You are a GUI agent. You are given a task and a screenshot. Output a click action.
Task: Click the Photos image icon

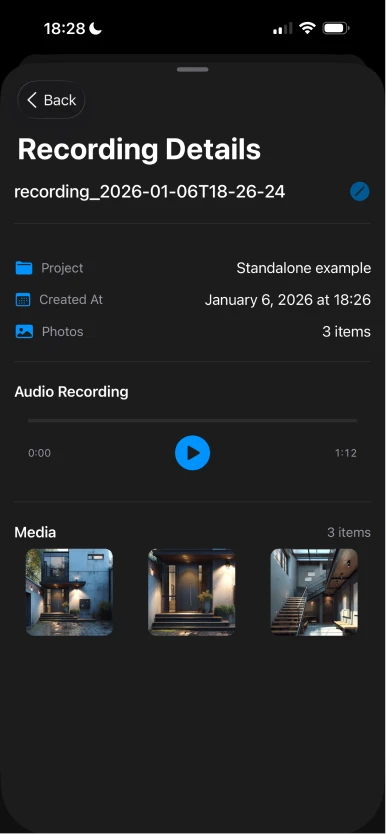(24, 331)
